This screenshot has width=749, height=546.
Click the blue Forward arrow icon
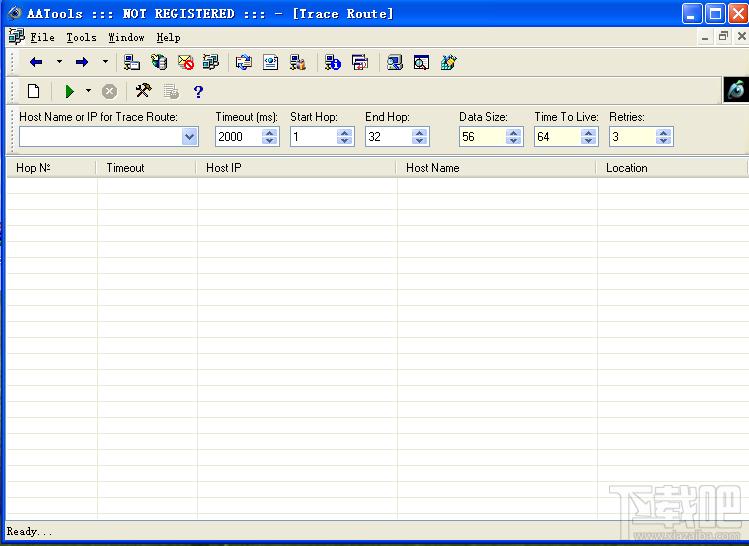coord(82,62)
